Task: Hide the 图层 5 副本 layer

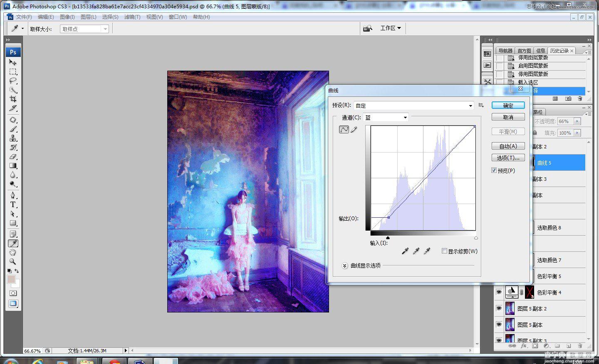Action: (x=499, y=325)
